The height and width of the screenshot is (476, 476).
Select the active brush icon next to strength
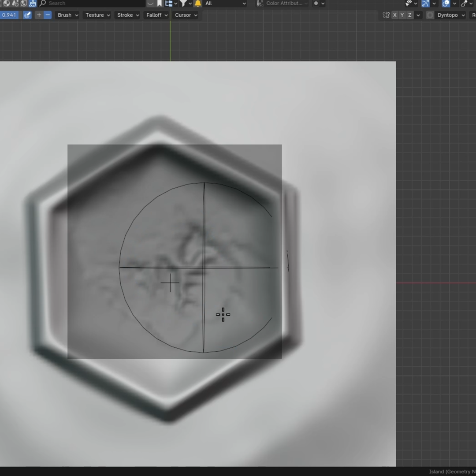click(27, 15)
